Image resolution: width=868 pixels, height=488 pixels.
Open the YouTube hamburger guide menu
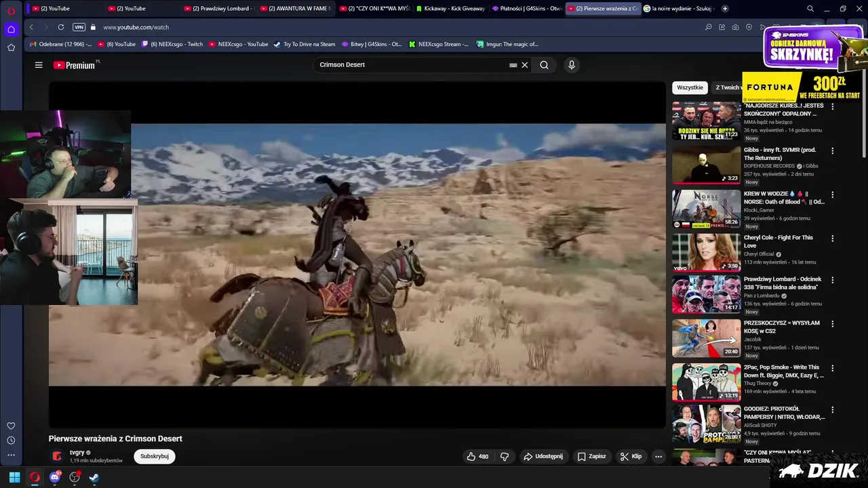point(39,65)
